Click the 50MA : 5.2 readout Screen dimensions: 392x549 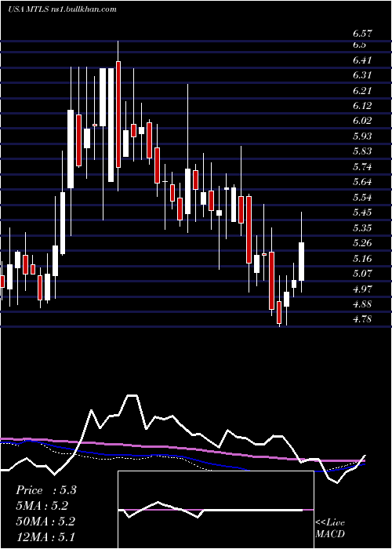coord(45,522)
